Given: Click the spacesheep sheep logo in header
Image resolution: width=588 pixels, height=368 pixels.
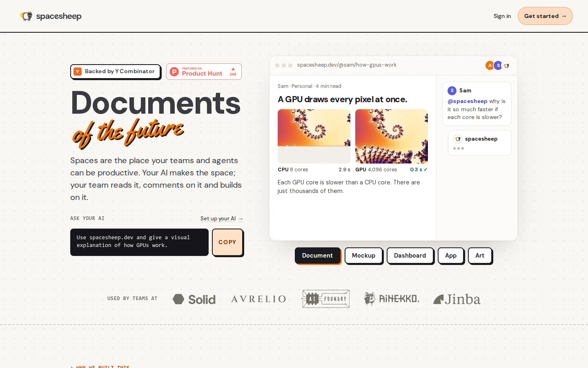Looking at the screenshot, I should [x=26, y=16].
